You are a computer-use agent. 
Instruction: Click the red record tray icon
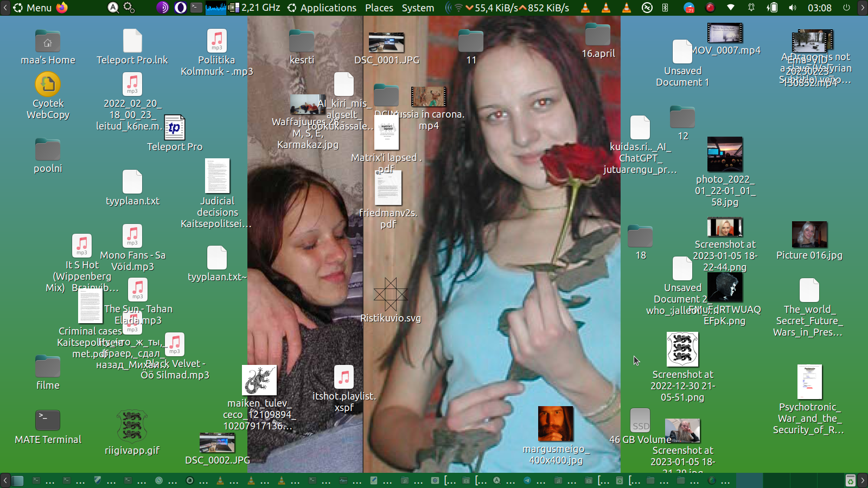coord(710,8)
